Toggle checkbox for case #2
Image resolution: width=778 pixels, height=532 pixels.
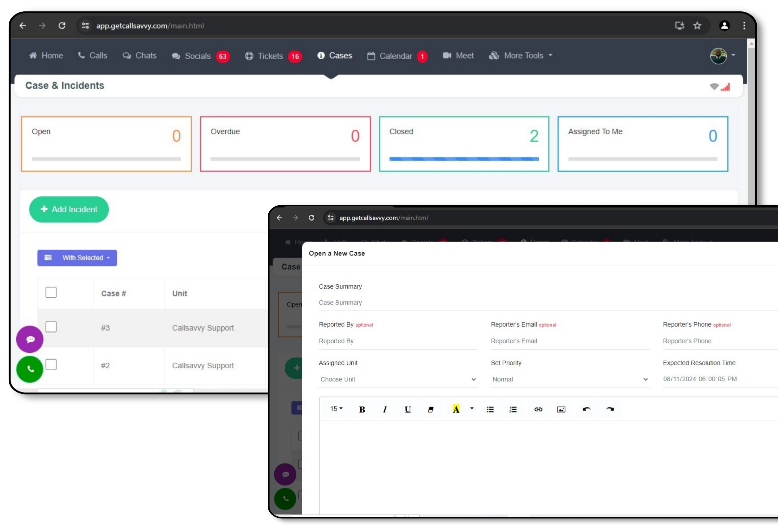coord(51,365)
